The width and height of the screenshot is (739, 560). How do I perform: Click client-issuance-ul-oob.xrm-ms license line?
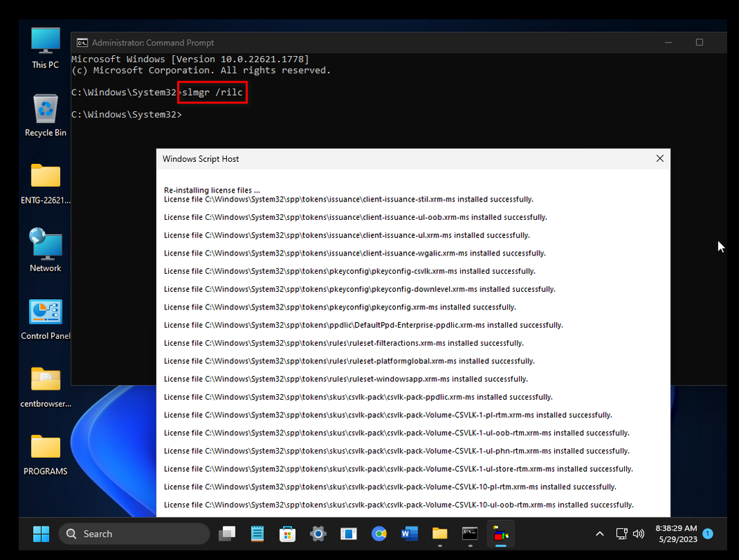355,217
